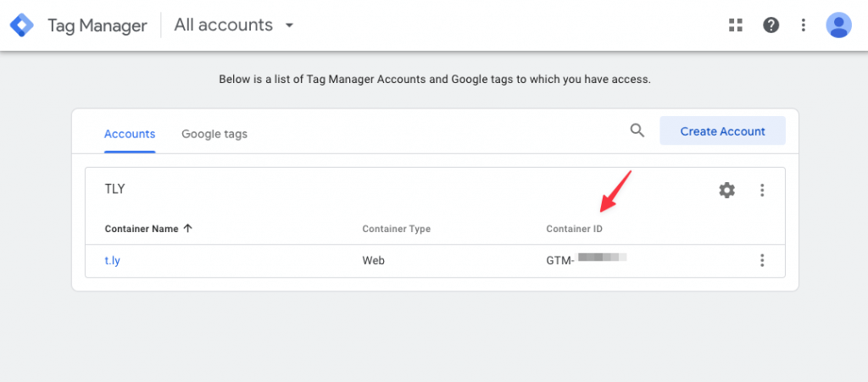Open TLY account three-dot menu

[x=762, y=191]
